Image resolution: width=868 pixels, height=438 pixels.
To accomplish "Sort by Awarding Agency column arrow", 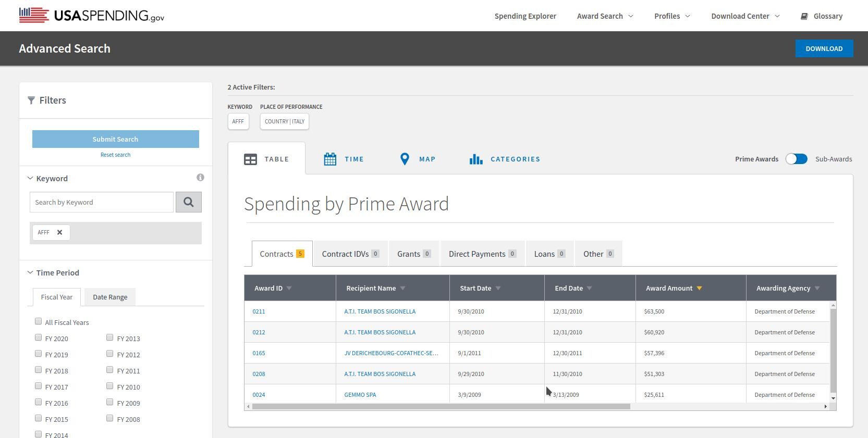I will click(817, 288).
